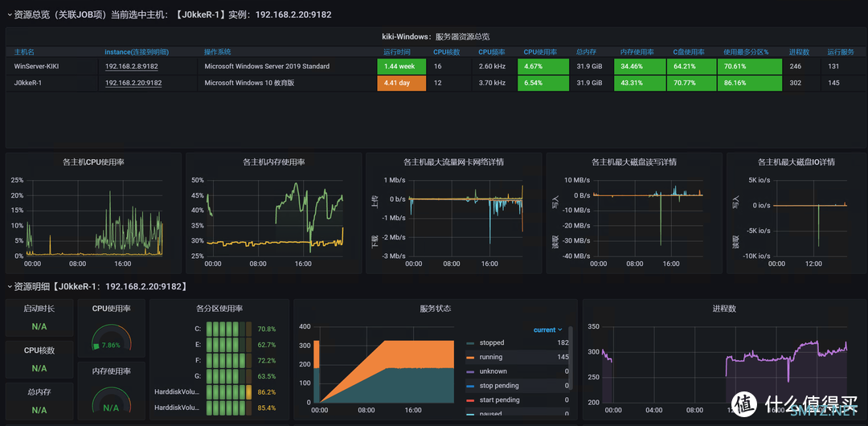Click the 服务状态 legend vertical scrollbar

pyautogui.click(x=571, y=358)
